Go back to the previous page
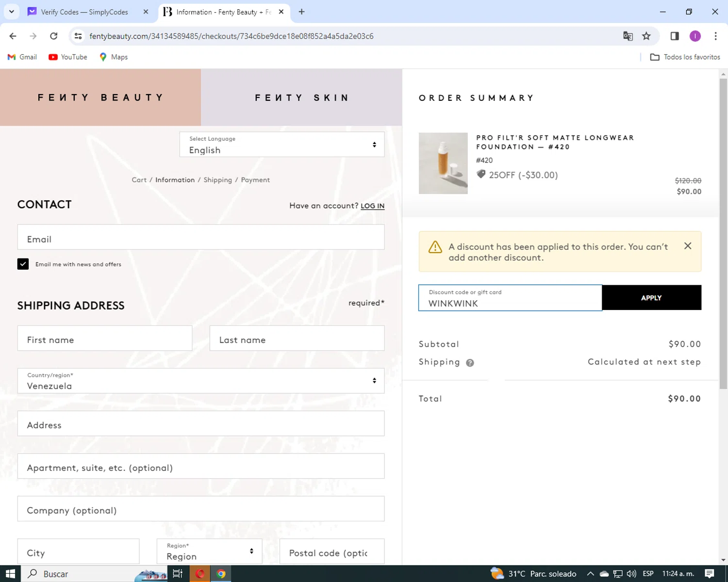 [x=13, y=36]
